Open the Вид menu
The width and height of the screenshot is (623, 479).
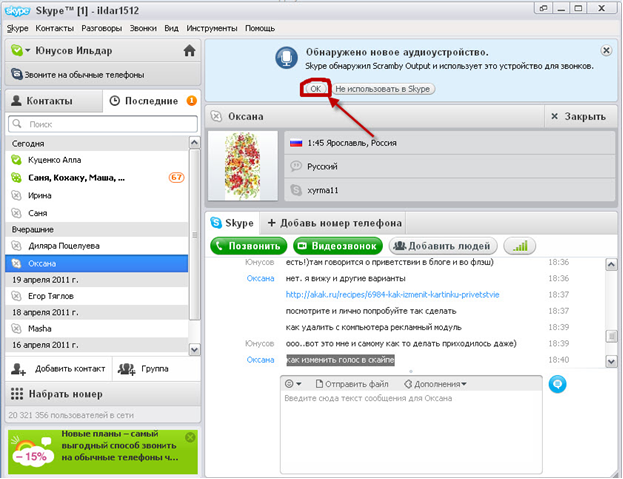171,28
